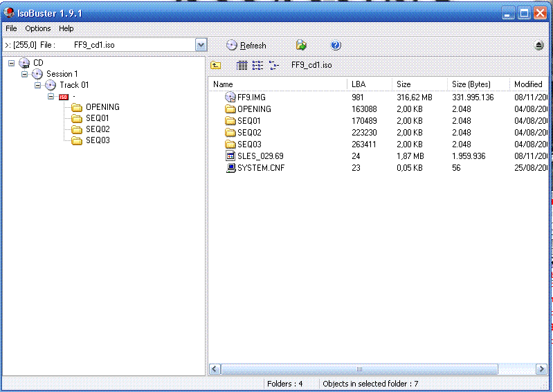Click the 0,05 KB size cell

[x=410, y=168]
